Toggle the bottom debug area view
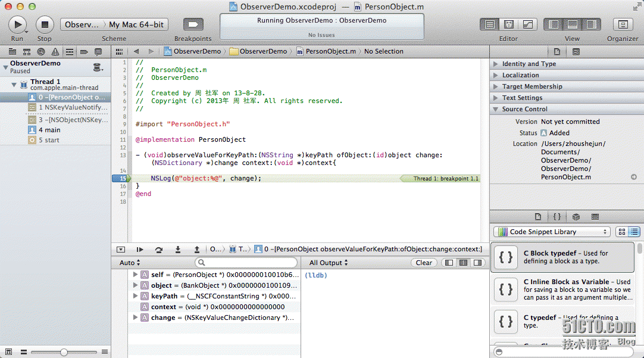The image size is (644, 358). coord(572,24)
